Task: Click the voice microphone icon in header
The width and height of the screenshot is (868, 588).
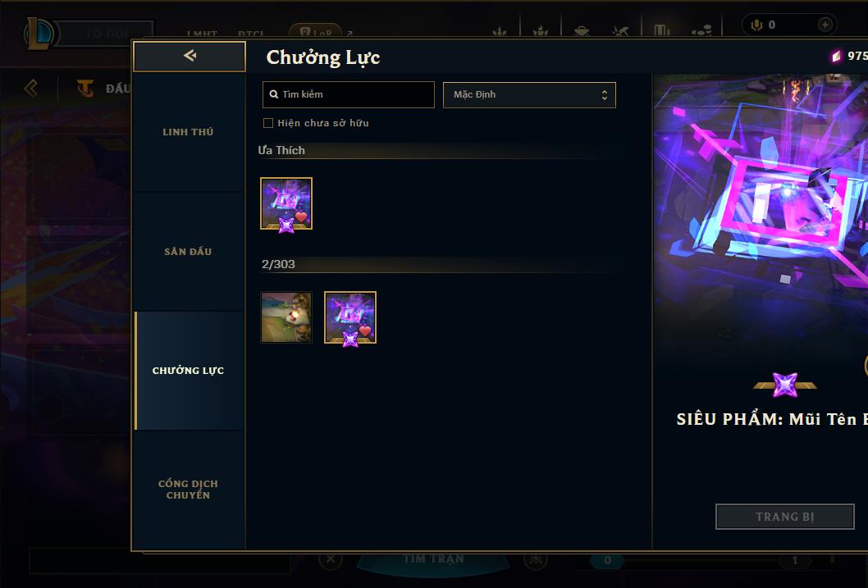Action: point(756,25)
